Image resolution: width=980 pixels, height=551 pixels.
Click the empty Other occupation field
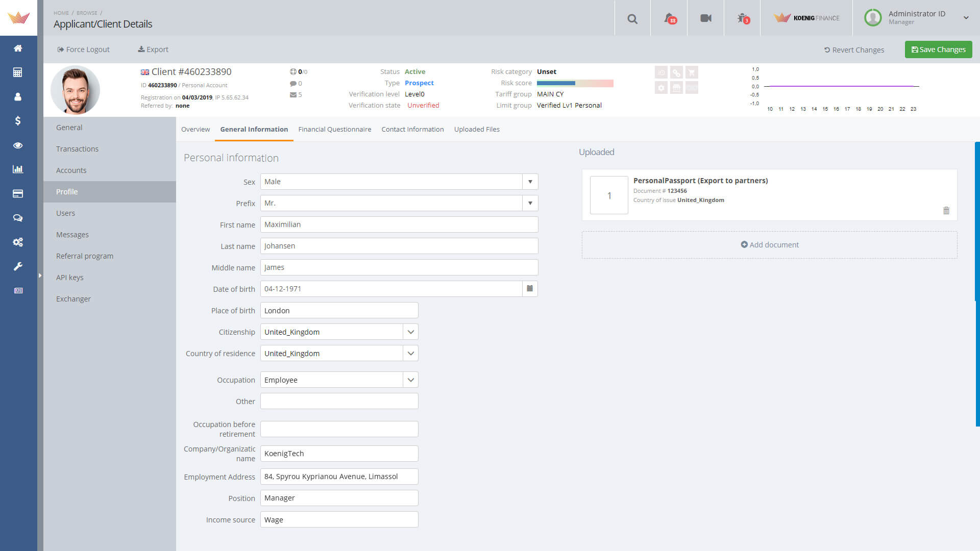339,402
